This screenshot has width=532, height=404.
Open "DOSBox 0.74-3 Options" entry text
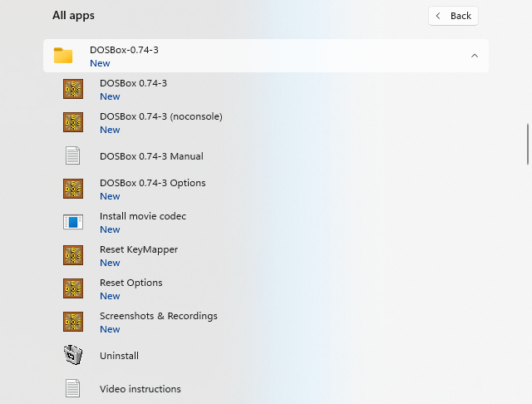click(x=153, y=183)
